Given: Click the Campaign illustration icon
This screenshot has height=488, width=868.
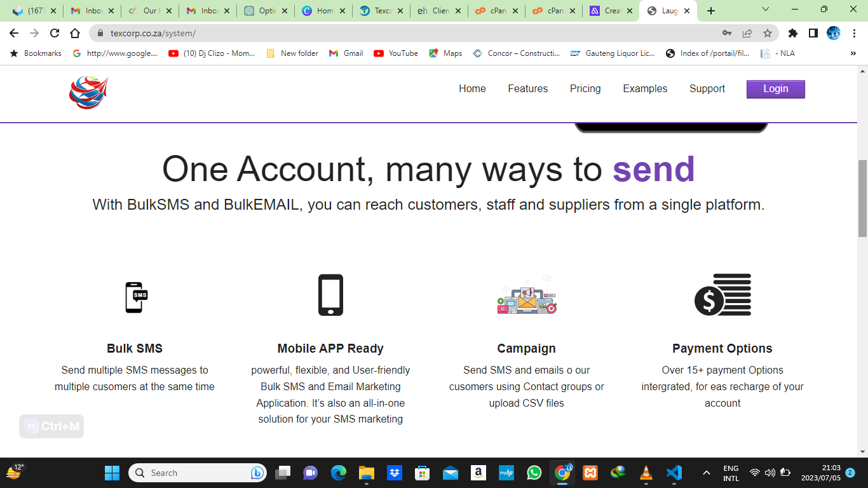Looking at the screenshot, I should pos(527,296).
